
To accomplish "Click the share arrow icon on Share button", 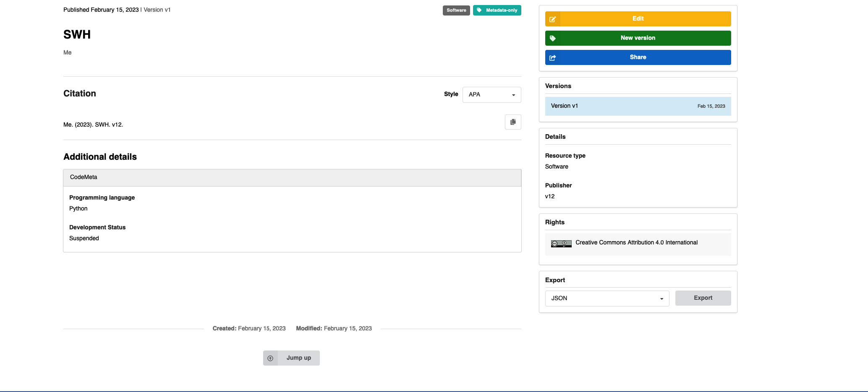I will coord(552,57).
